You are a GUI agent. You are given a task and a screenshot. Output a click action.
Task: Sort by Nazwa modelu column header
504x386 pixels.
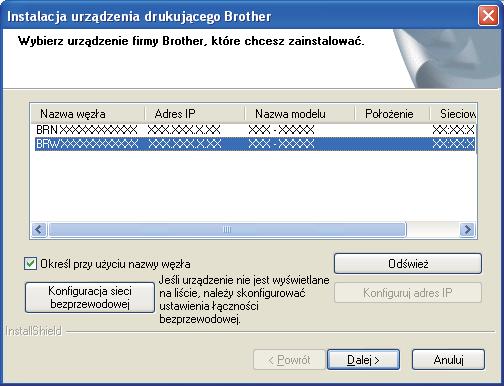[299, 114]
